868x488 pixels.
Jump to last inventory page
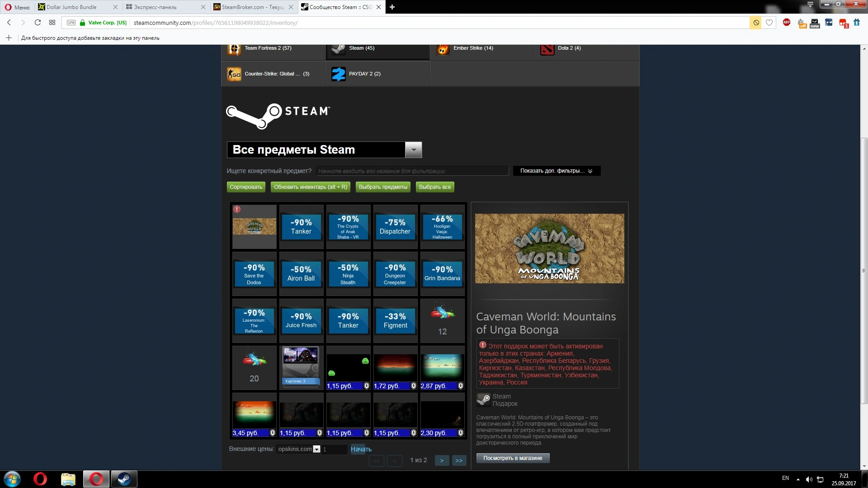[459, 460]
